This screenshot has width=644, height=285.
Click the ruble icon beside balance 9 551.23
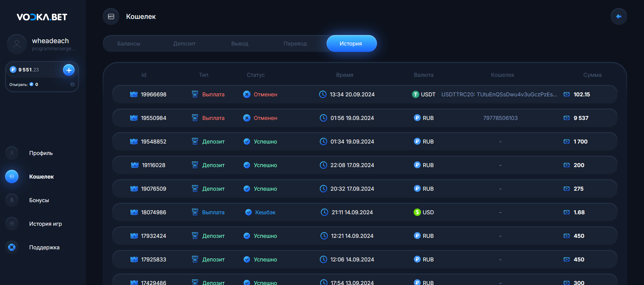pos(13,70)
